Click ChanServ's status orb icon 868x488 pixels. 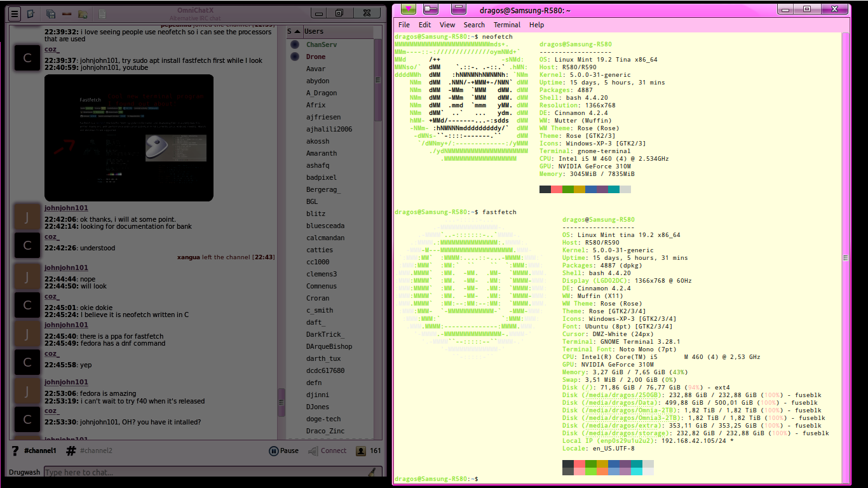pos(294,44)
